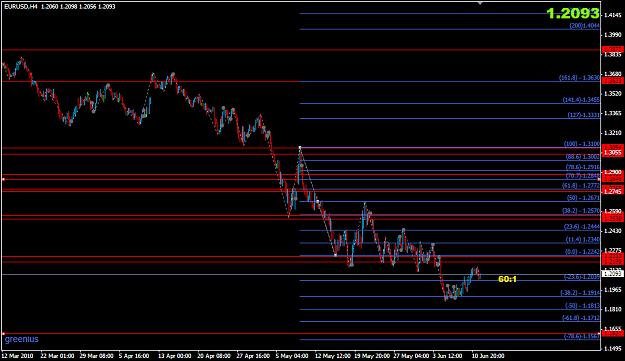The image size is (625, 361).
Task: Click the 20 Apr 08:00 date label
Action: coord(214,356)
